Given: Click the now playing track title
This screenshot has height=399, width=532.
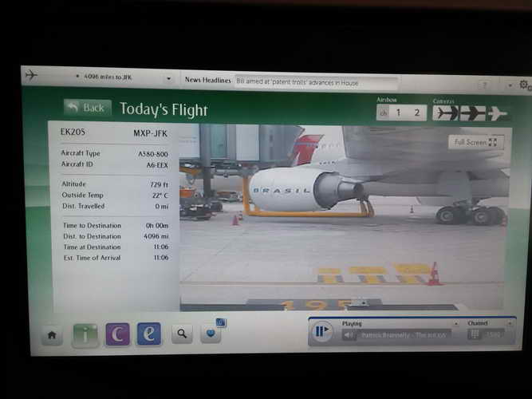Looking at the screenshot, I should [404, 335].
